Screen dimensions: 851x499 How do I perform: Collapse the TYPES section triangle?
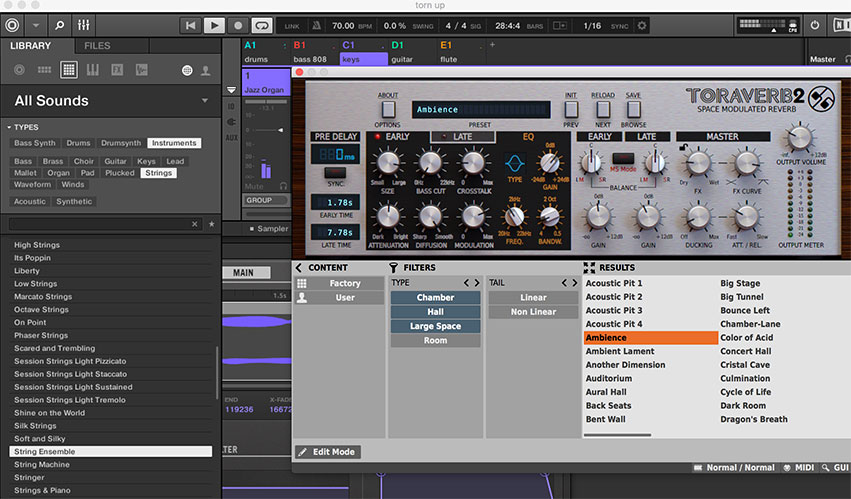(9, 127)
